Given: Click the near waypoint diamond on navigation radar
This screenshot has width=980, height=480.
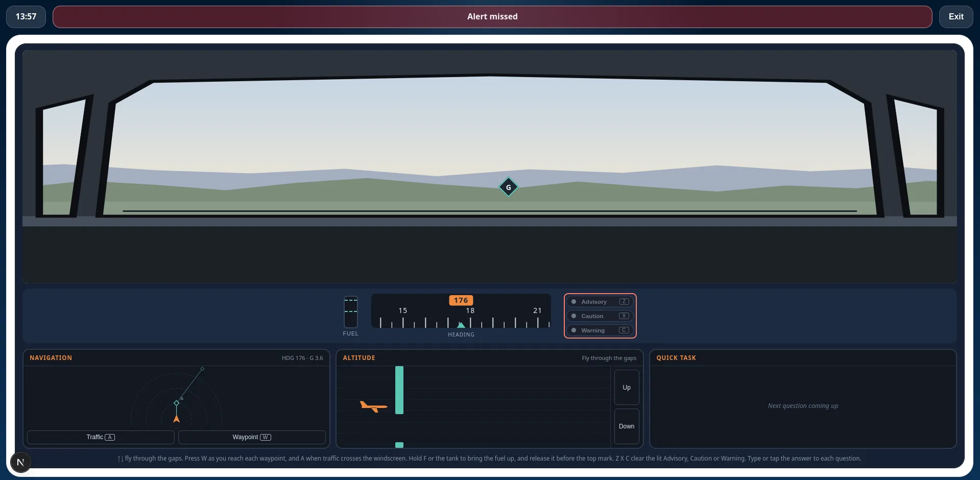Looking at the screenshot, I should 177,403.
